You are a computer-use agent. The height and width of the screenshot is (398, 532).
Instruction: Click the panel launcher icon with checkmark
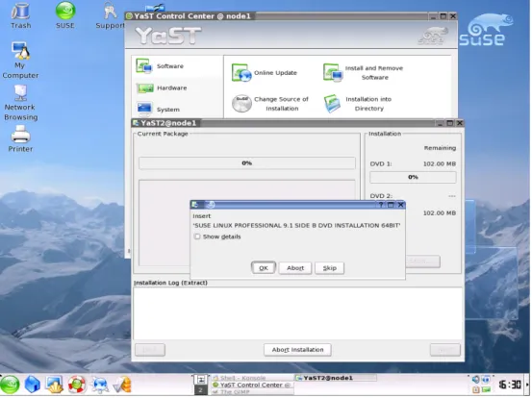(x=122, y=386)
